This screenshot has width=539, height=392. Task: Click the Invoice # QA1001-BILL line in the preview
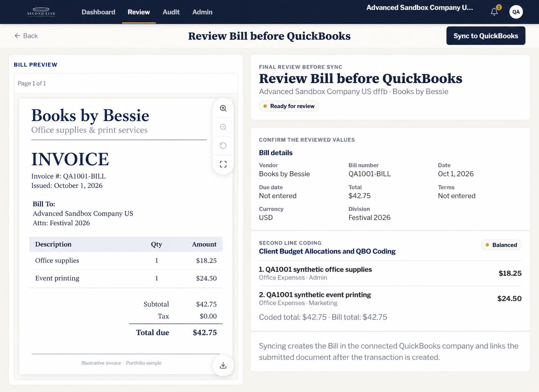click(x=68, y=176)
